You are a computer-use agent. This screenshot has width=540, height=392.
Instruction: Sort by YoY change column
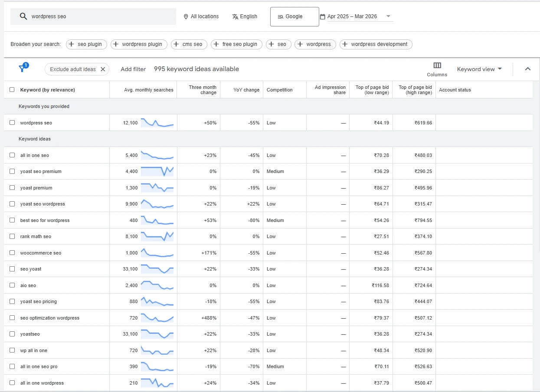[246, 90]
